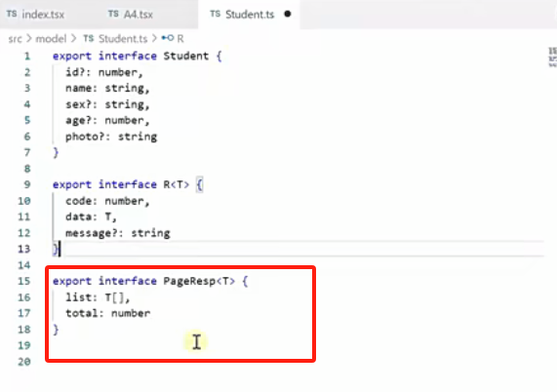Click the closing brace on line 7
The image size is (557, 392).
56,153
